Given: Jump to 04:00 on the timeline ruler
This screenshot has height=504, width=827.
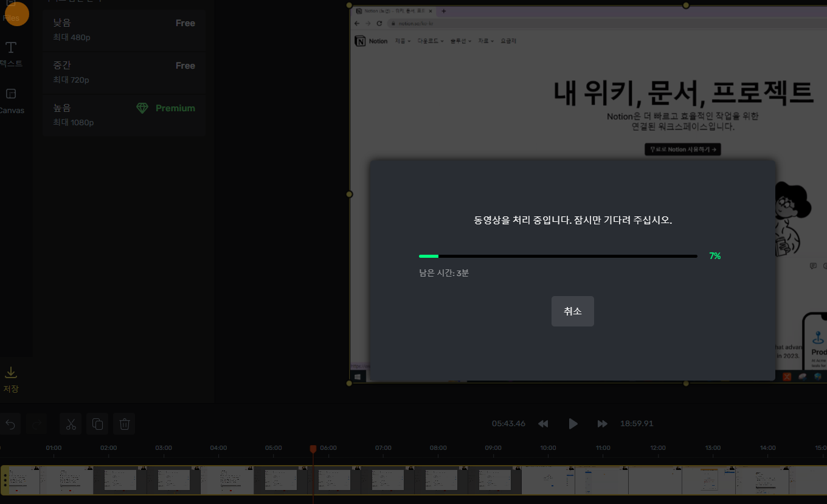Looking at the screenshot, I should click(218, 448).
